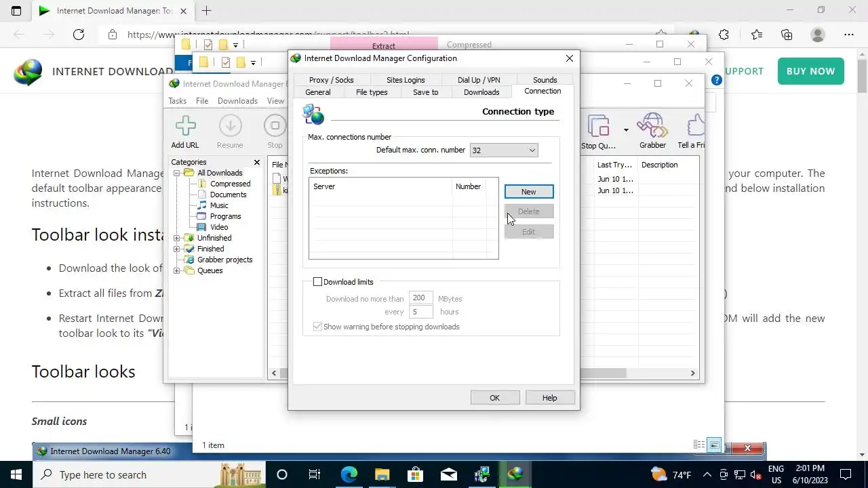
Task: Open Edge settings and more menu
Action: click(849, 35)
